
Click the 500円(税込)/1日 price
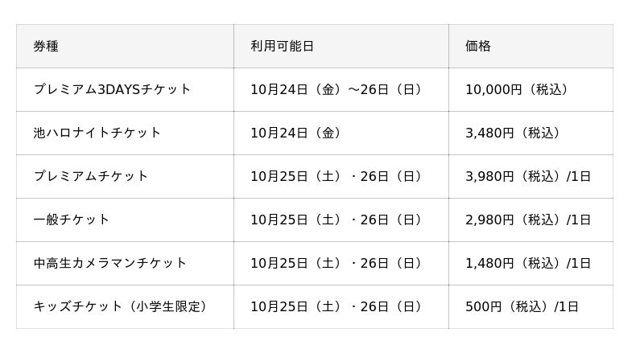click(x=522, y=307)
